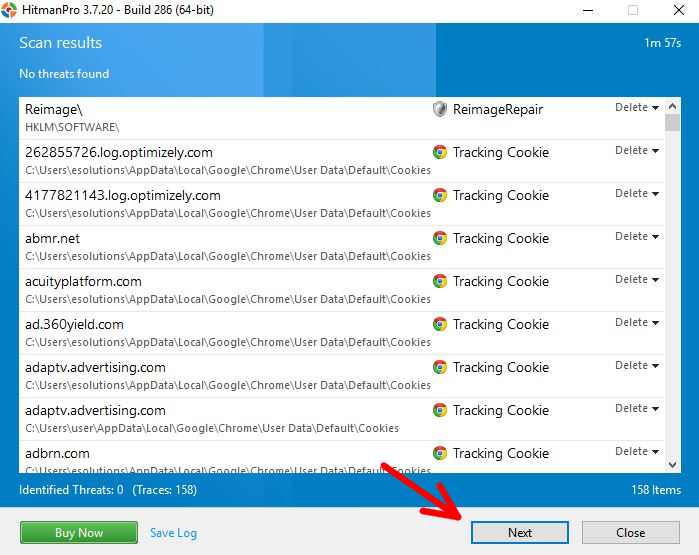Open Delete dropdown for Reimage\ entry
Image resolution: width=699 pixels, height=555 pixels.
[637, 107]
